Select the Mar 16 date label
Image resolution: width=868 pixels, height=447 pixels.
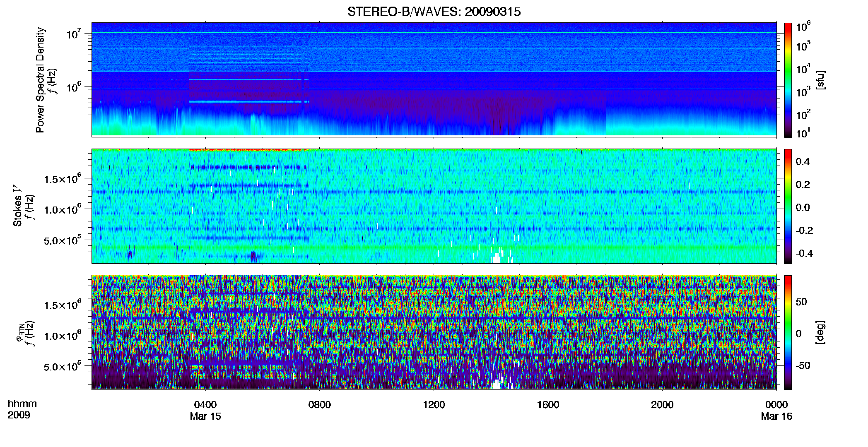pos(776,416)
